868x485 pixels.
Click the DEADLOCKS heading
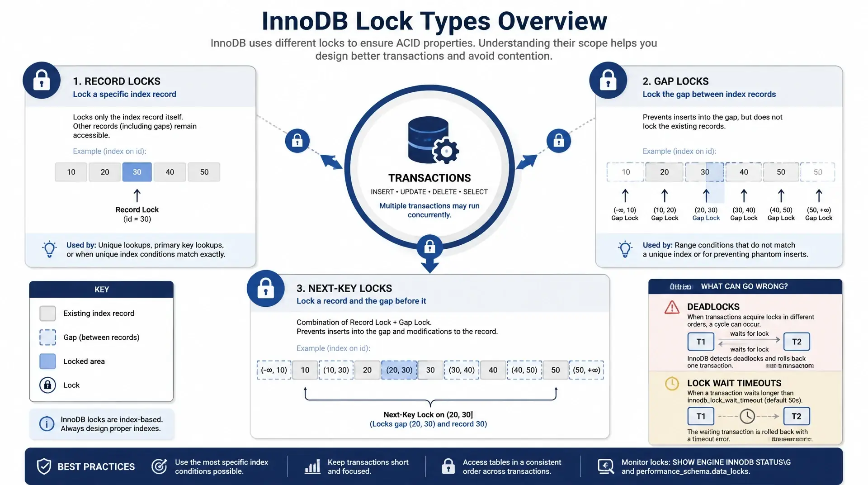713,307
